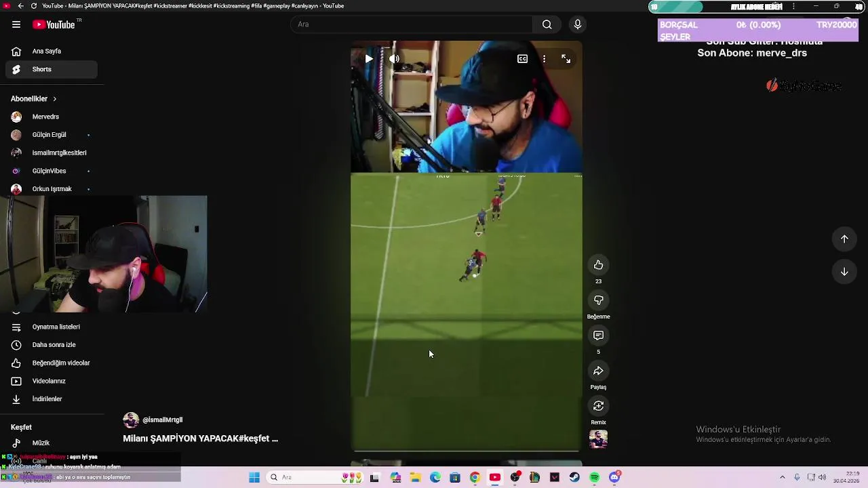This screenshot has height=488, width=868.
Task: Mute the Shorts video volume
Action: click(395, 59)
